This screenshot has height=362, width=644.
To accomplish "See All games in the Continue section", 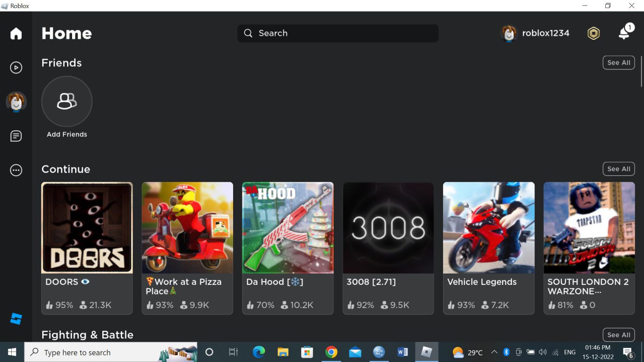I will point(618,169).
